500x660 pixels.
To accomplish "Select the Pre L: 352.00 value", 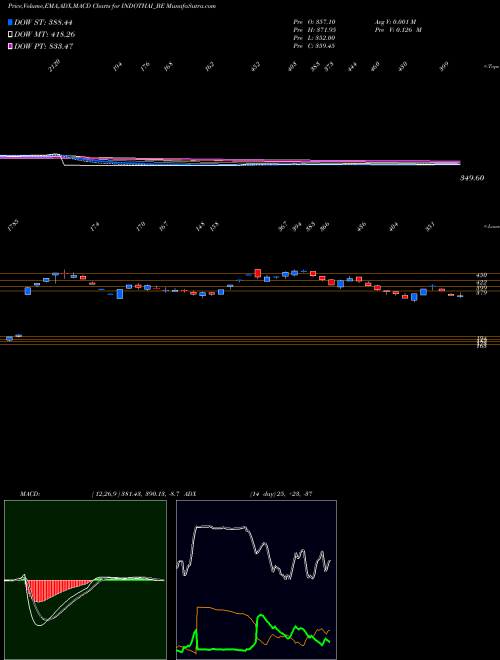I will coord(314,38).
